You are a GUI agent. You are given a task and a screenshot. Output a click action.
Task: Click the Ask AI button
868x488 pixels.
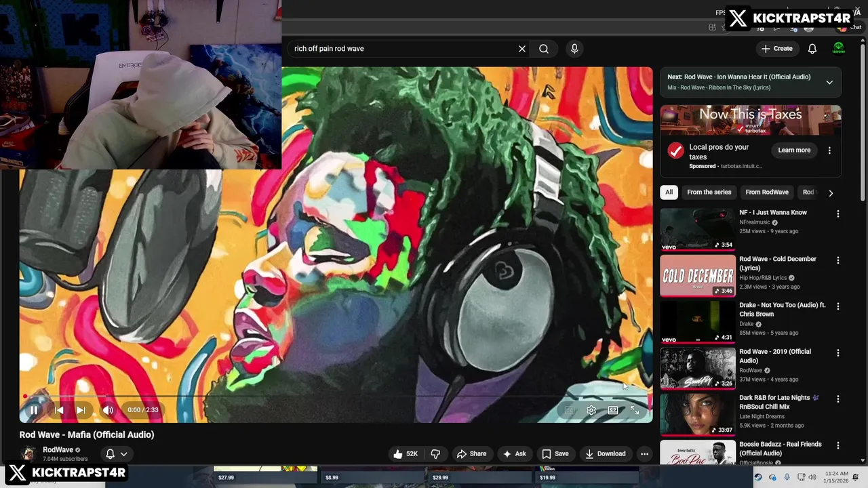click(x=514, y=454)
